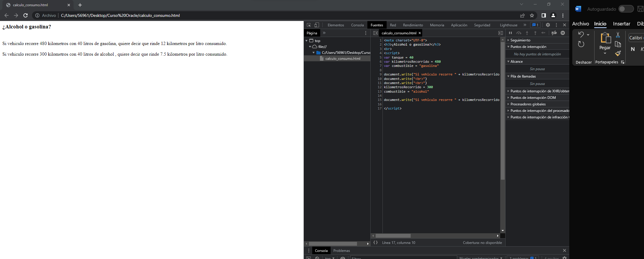Screen dimensions: 644x259
Task: Share this page icon in address bar
Action: (522, 15)
